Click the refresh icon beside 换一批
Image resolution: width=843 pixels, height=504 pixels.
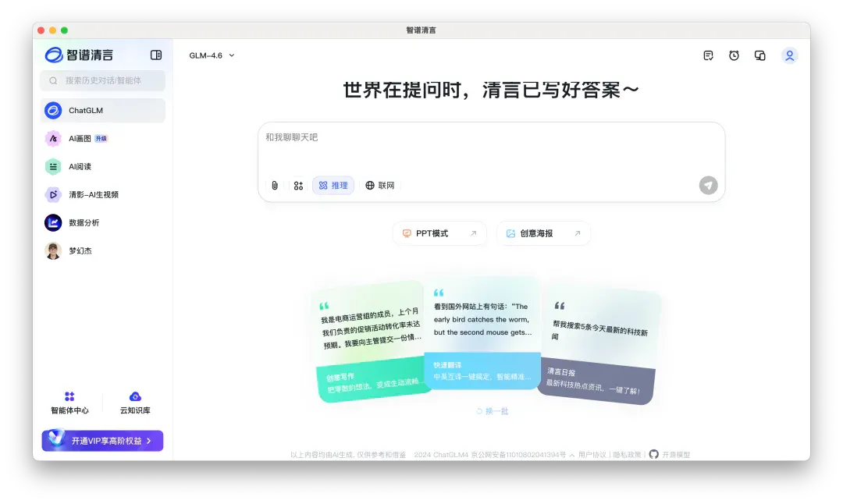pos(479,411)
